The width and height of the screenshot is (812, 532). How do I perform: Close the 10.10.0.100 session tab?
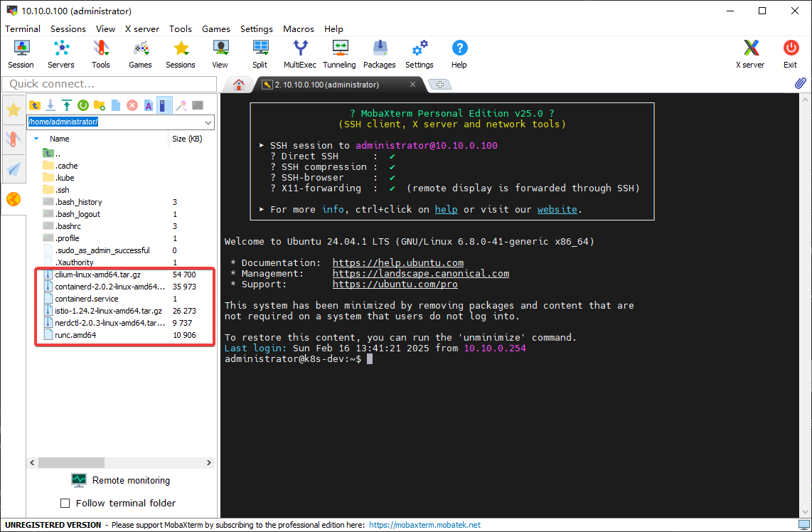coord(412,85)
